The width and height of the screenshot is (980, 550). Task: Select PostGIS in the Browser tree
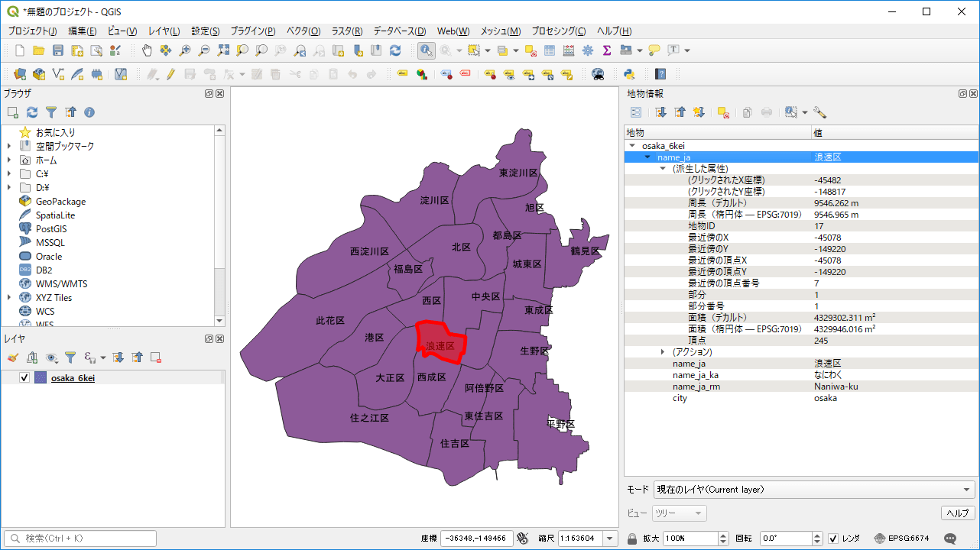point(50,229)
